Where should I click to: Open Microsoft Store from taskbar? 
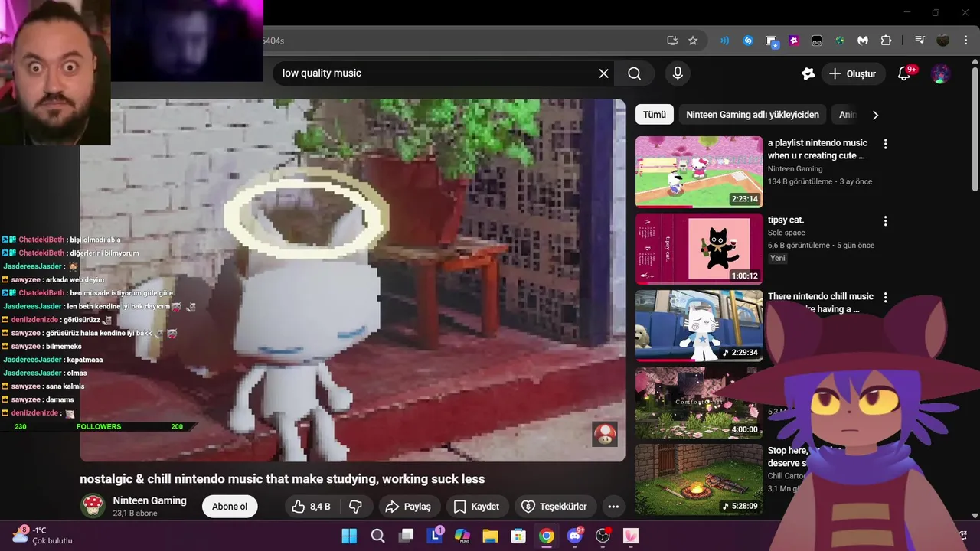518,536
